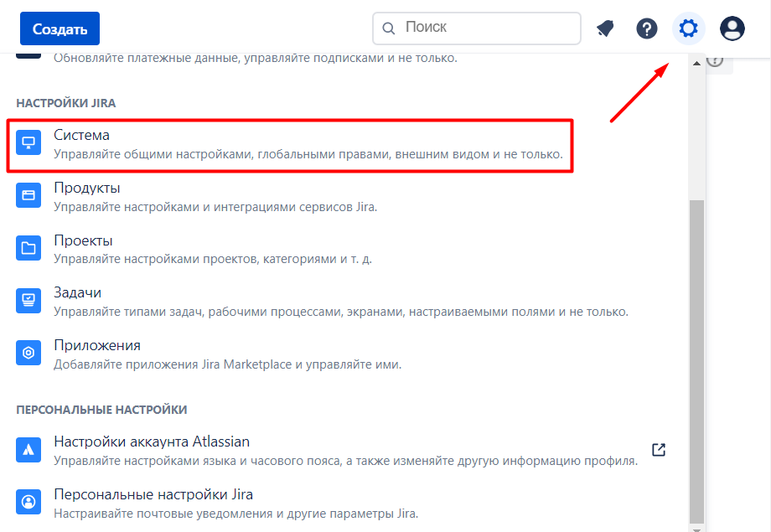Click the Приложения hexagon icon
The width and height of the screenshot is (771, 532).
coord(28,354)
